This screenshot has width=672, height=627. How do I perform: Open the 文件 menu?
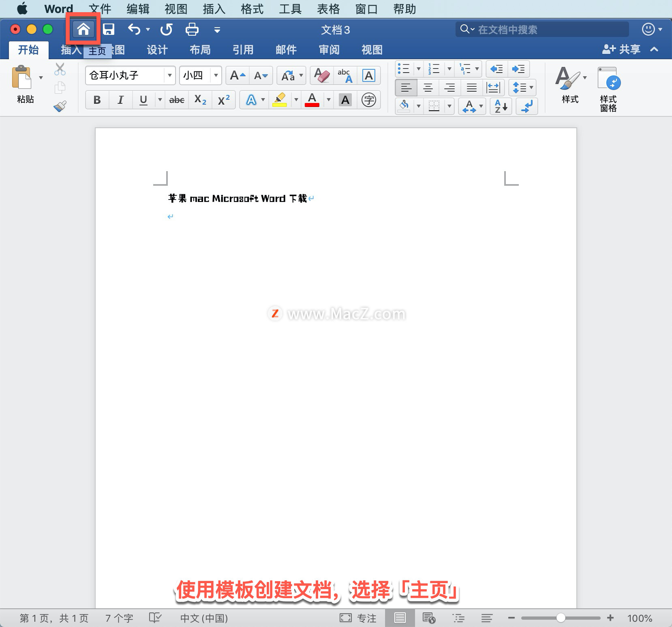coord(100,9)
